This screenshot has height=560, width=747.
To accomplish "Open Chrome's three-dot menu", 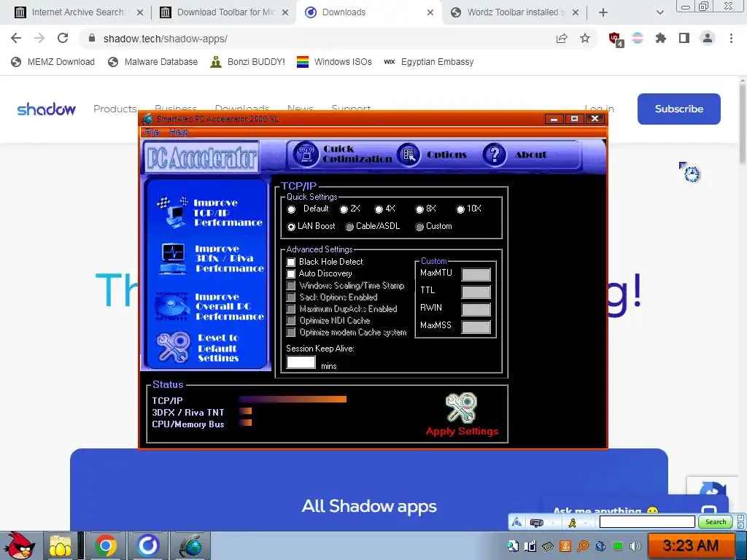I will (731, 38).
